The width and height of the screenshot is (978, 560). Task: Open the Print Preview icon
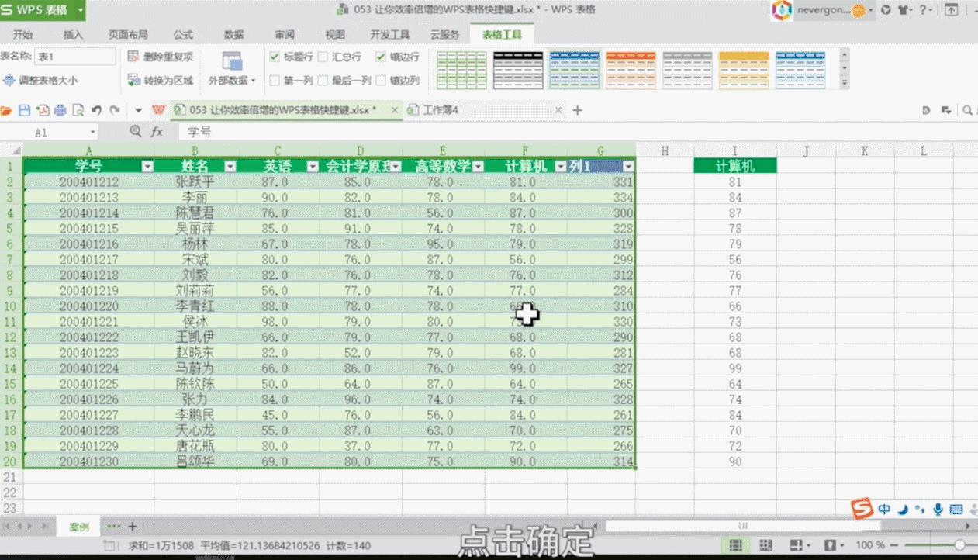coord(78,110)
